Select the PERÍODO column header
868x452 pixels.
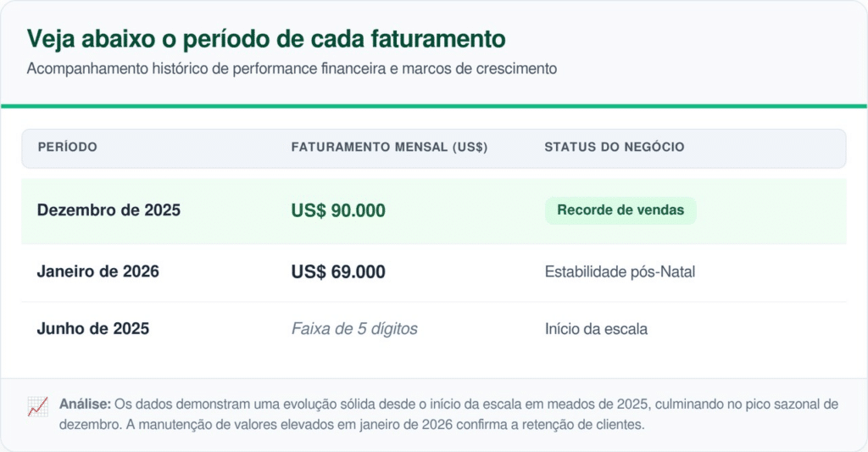68,148
